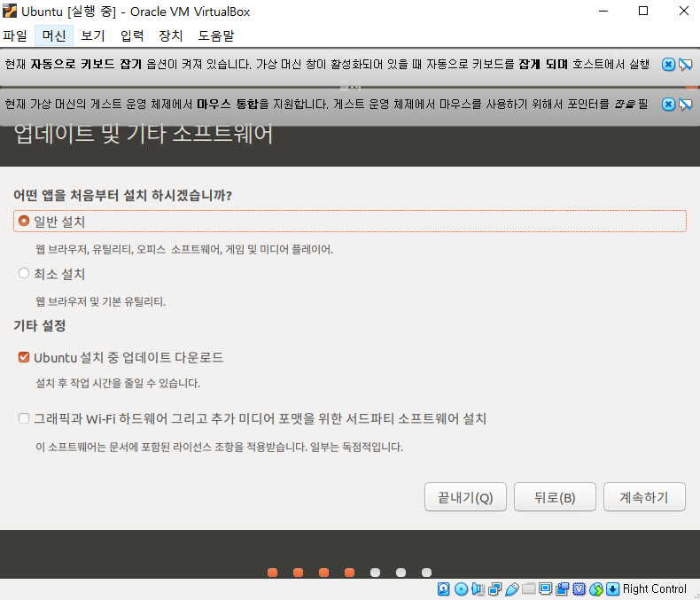
Task: Open the 도움말 menu
Action: [x=216, y=35]
